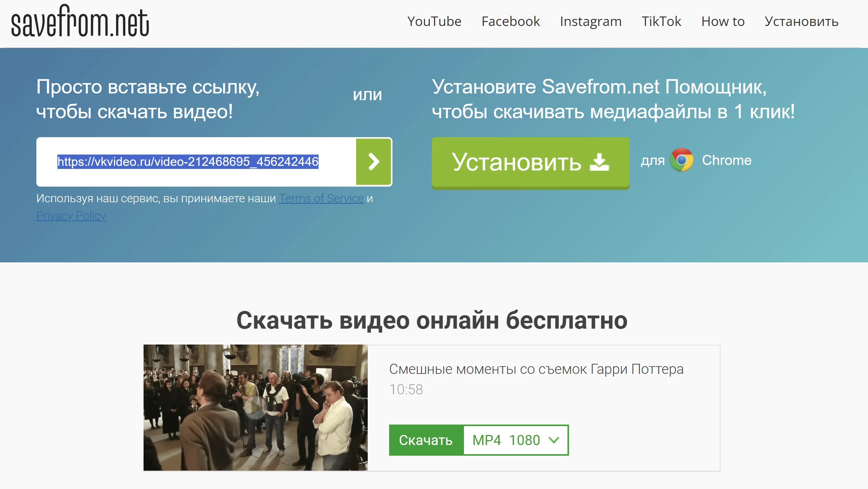Click the Chrome label next to the icon
Image resolution: width=868 pixels, height=489 pixels.
tap(726, 160)
